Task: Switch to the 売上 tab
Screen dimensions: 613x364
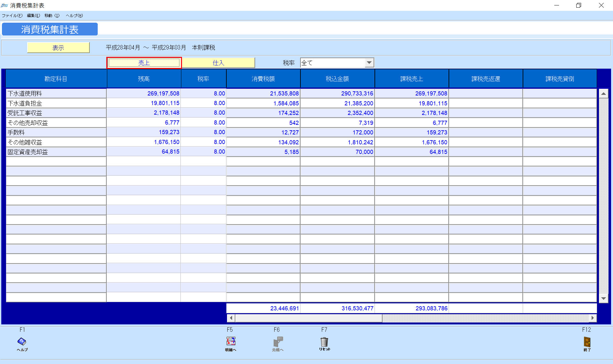Action: (x=144, y=63)
